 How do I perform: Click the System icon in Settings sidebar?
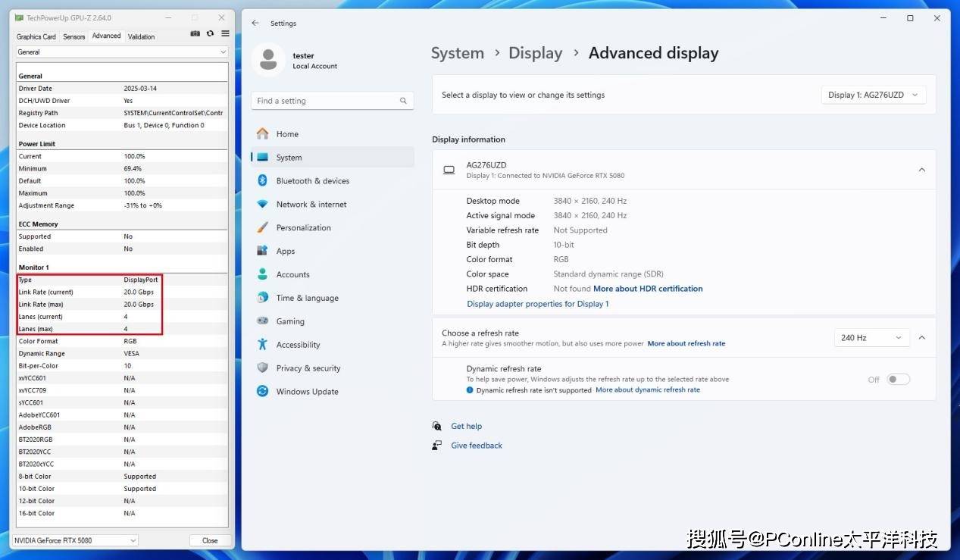point(262,158)
